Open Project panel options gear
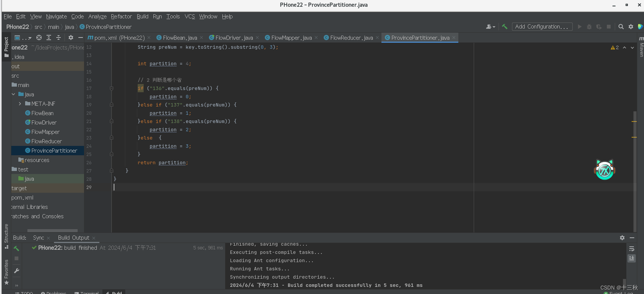 (71, 37)
